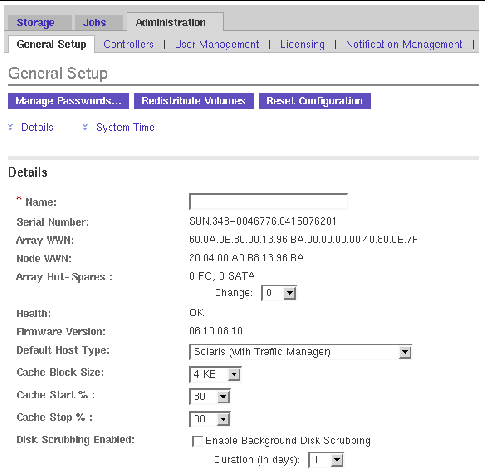Click the Cache Block Size label

(x=60, y=372)
